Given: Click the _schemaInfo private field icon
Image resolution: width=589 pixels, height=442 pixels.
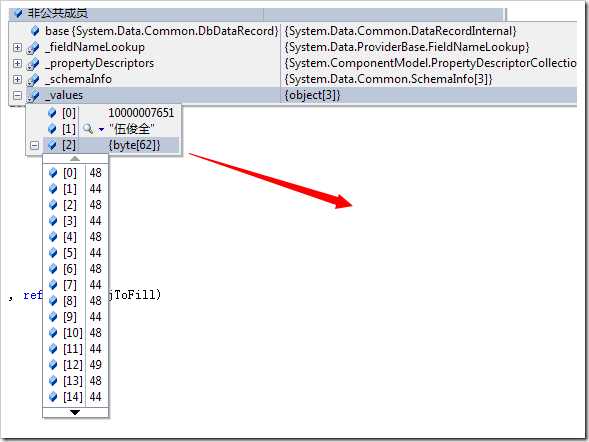Looking at the screenshot, I should 33,80.
